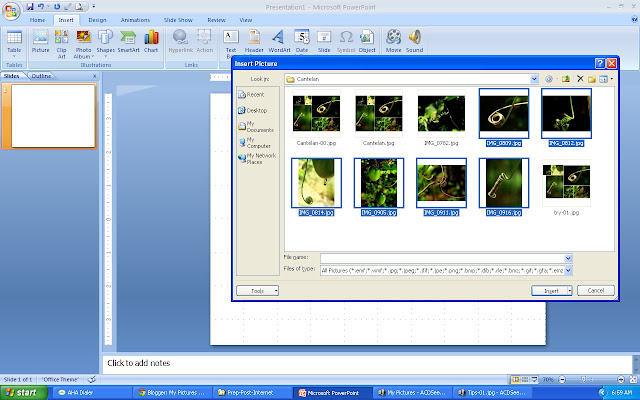The height and width of the screenshot is (400, 640).
Task: Switch to Review ribbon tab
Action: [216, 20]
